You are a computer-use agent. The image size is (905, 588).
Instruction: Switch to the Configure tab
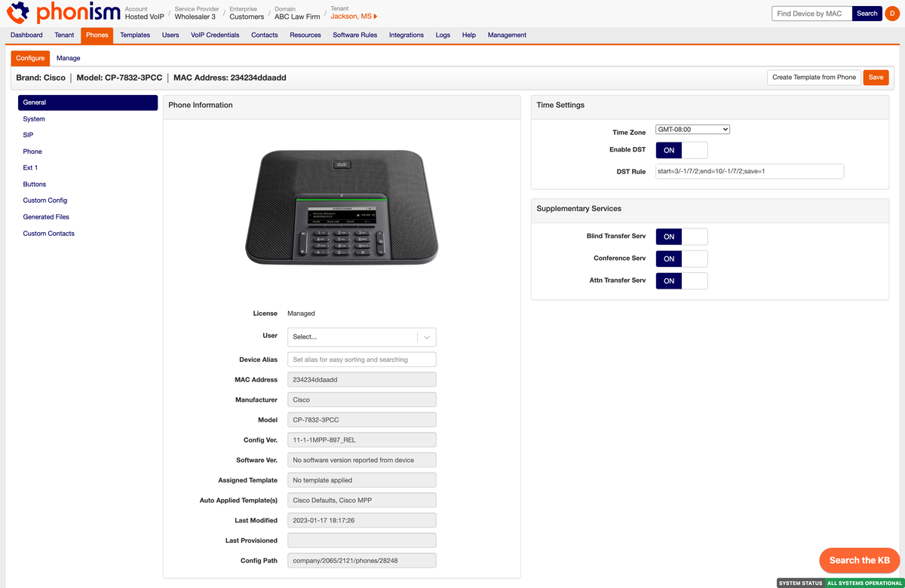click(31, 58)
